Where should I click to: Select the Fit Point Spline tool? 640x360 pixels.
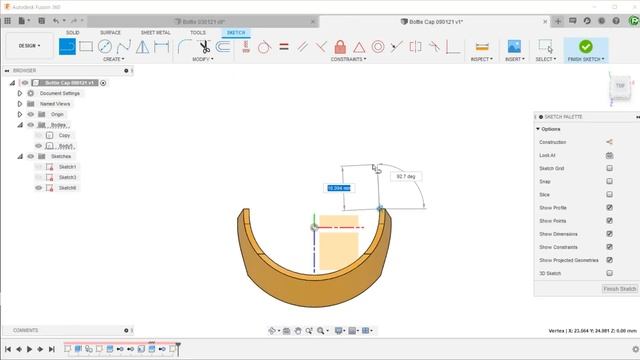coord(124,47)
